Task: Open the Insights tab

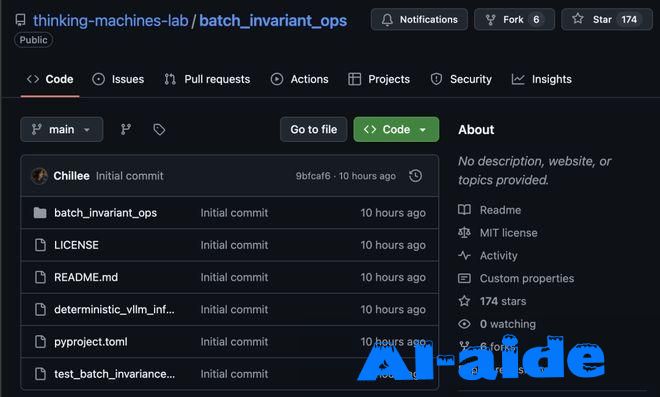Action: coord(541,79)
